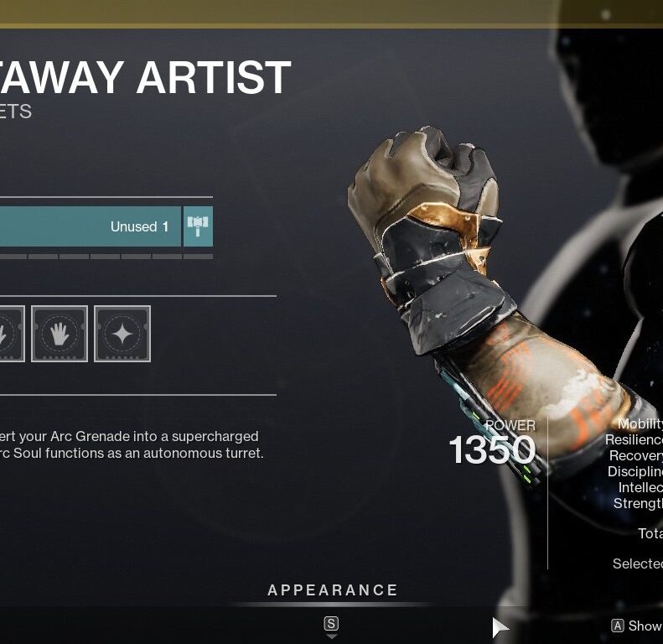Click the S key prompt icon

click(331, 623)
